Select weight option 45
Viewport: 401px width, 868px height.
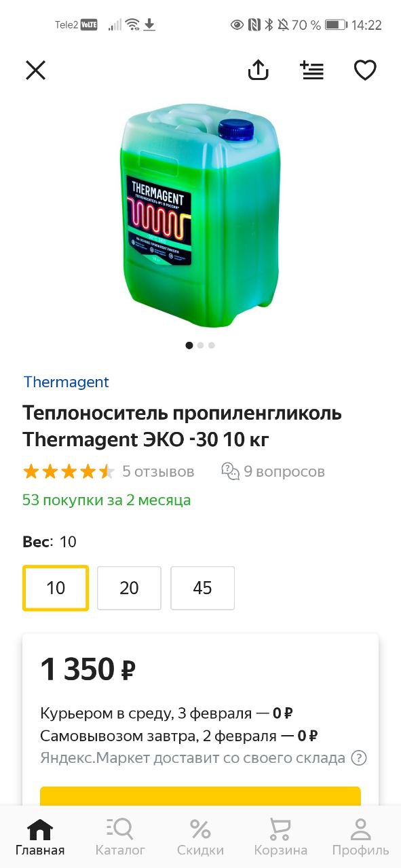[x=202, y=588]
